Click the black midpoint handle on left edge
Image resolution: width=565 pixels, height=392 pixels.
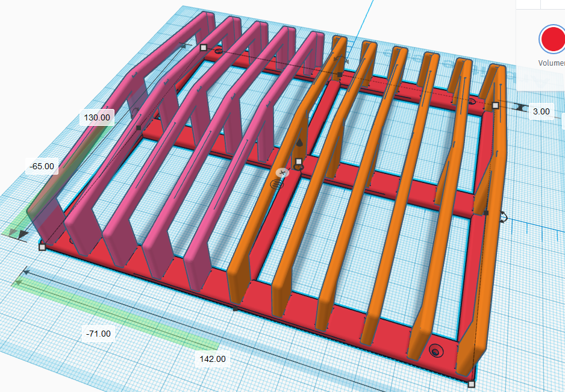[139, 128]
